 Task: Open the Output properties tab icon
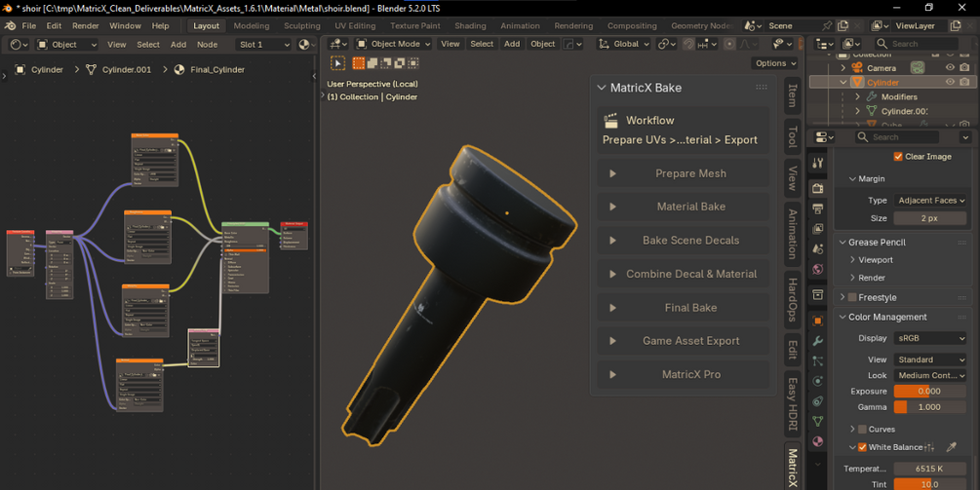point(817,208)
